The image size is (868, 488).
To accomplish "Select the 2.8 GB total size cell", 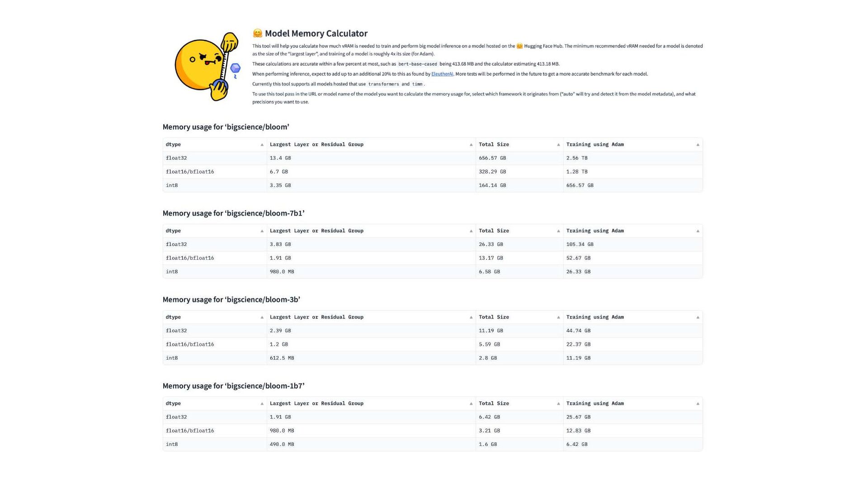I will click(519, 358).
